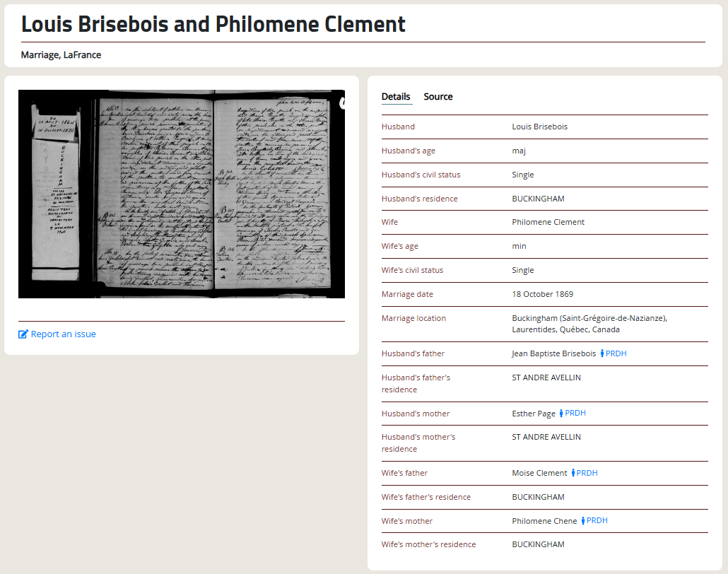Click the Louis Brisebois and Philomene Clement heading
Viewport: 728px width, 574px height.
click(213, 24)
